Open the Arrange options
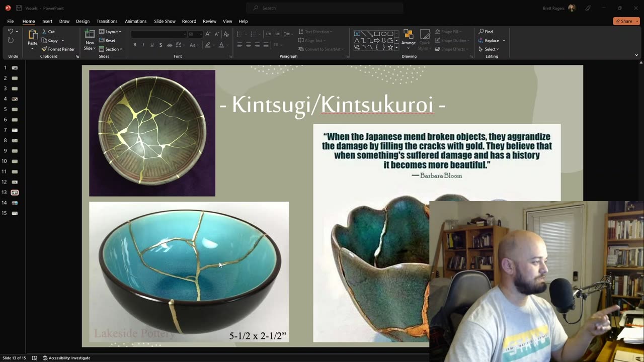 pyautogui.click(x=409, y=39)
